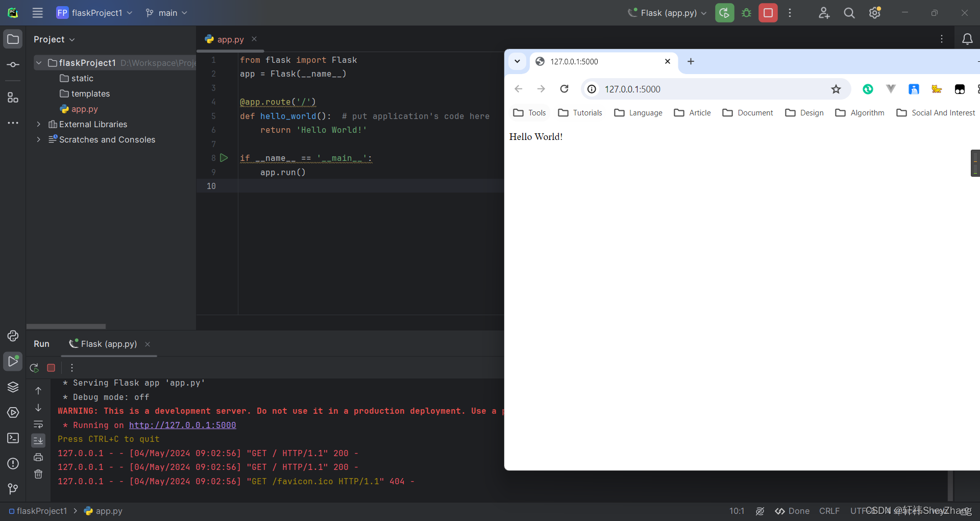The width and height of the screenshot is (980, 521).
Task: Open Flask (app.py) run configuration dropdown
Action: click(667, 13)
